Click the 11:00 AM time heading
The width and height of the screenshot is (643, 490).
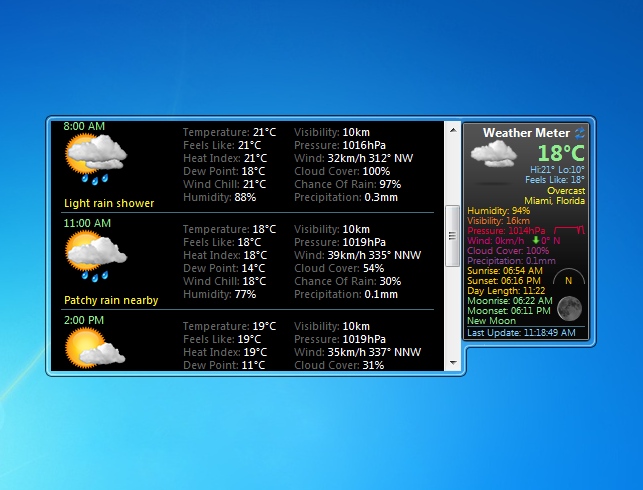click(x=87, y=223)
